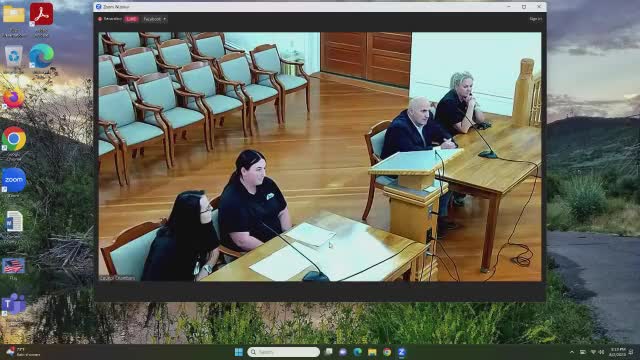Open the network status tray icon
640x360 pixels.
593,352
